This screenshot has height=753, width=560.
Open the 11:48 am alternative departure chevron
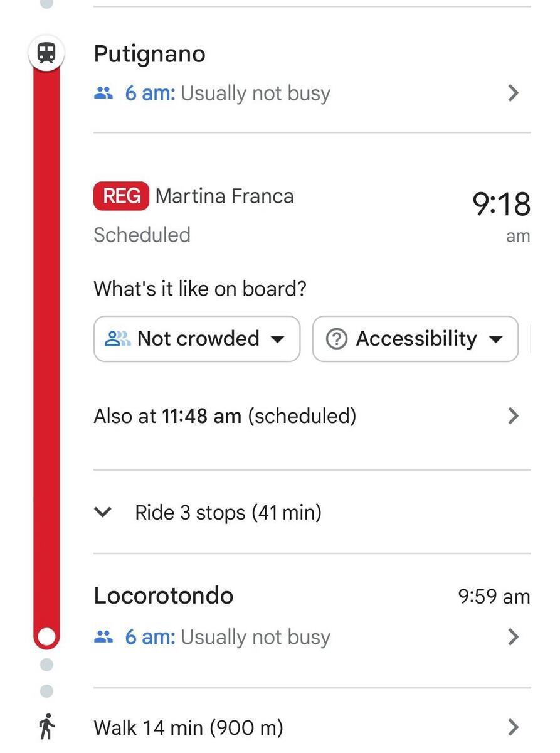click(514, 415)
